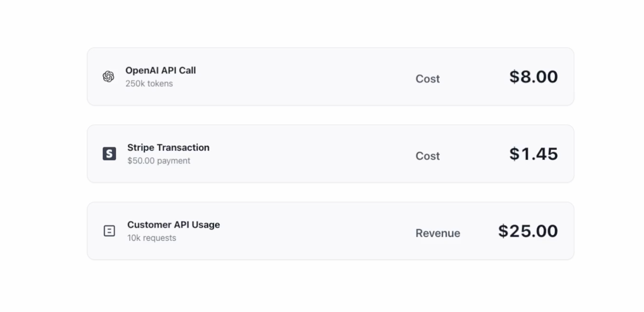Click the OpenAI logo icon
Viewport: 644px width, 312px height.
pos(108,76)
